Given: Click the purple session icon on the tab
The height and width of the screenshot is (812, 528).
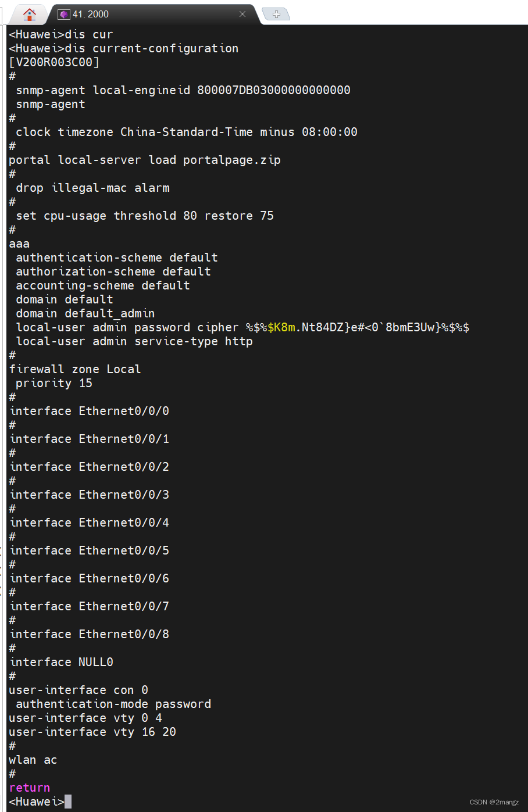Looking at the screenshot, I should (x=63, y=13).
